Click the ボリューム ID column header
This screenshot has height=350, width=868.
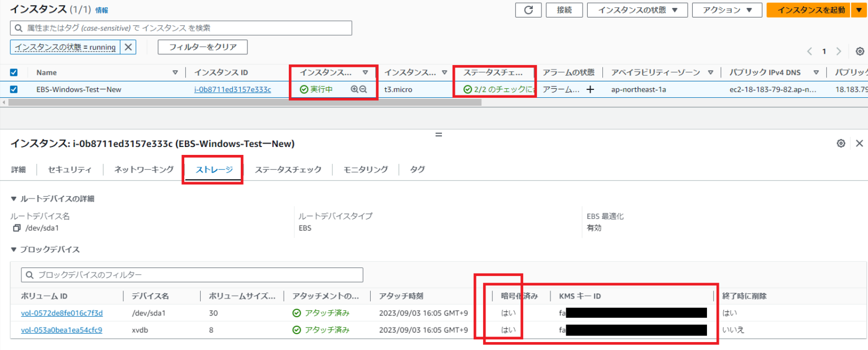[45, 296]
